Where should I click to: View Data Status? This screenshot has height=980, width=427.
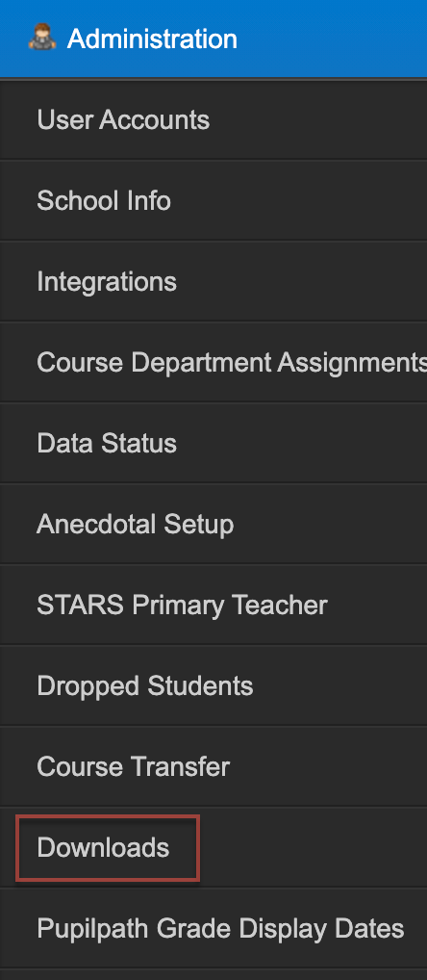(x=107, y=443)
